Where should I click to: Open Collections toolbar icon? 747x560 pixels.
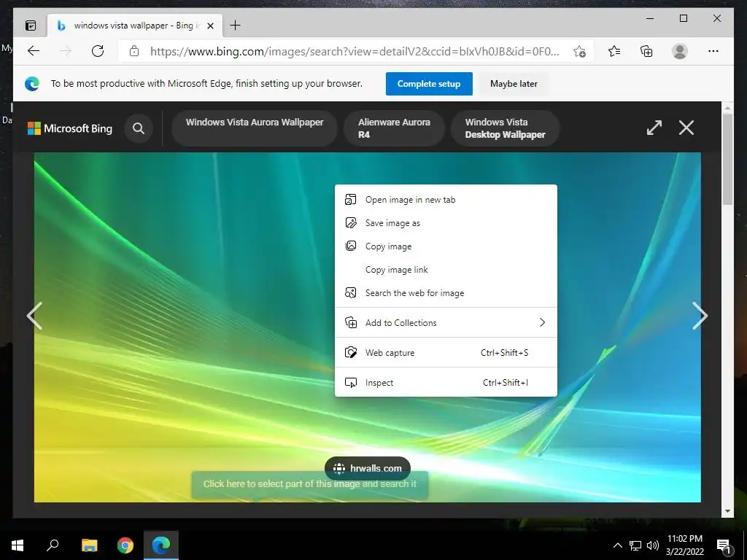[646, 51]
